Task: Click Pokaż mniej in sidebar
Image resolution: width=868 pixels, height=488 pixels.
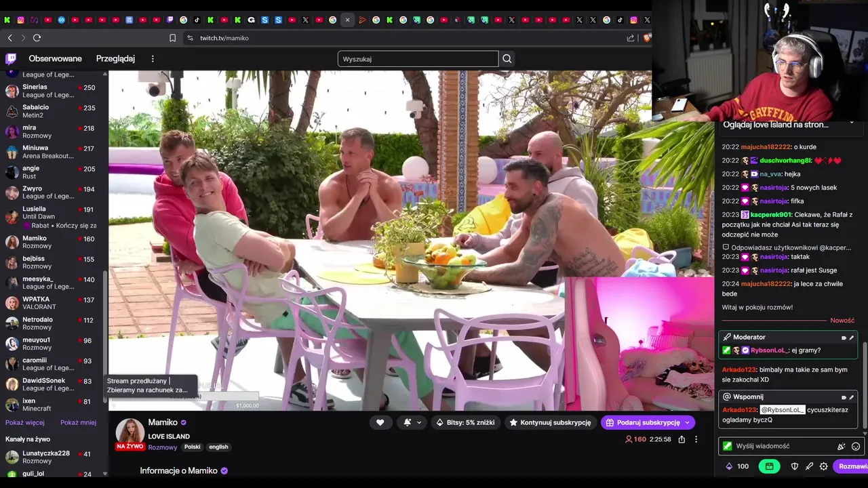Action: [x=78, y=422]
